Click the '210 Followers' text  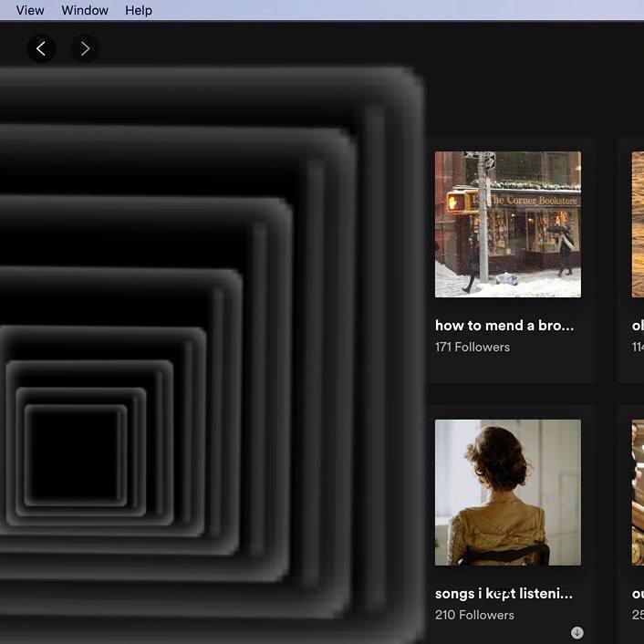pos(474,615)
